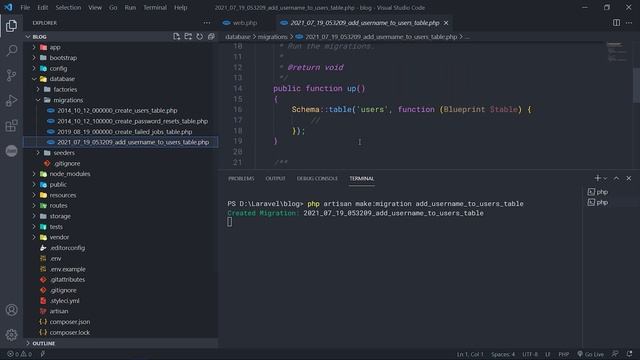Screen dimensions: 640x360
Task: Click the editor minimap preview
Action: coord(616,51)
